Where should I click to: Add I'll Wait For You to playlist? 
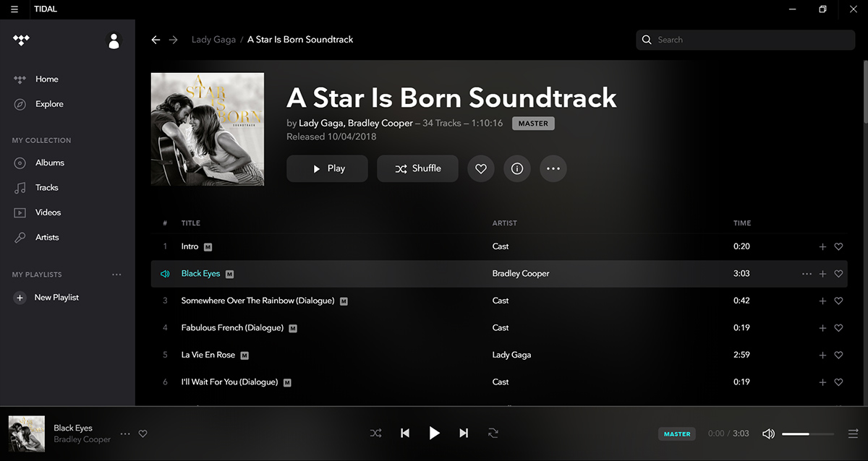pos(822,382)
